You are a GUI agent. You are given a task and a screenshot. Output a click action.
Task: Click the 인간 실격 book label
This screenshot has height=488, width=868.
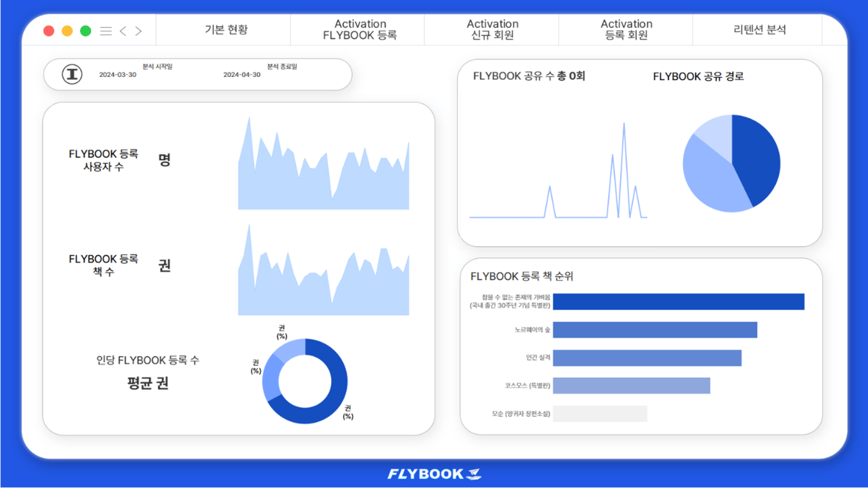[538, 358]
